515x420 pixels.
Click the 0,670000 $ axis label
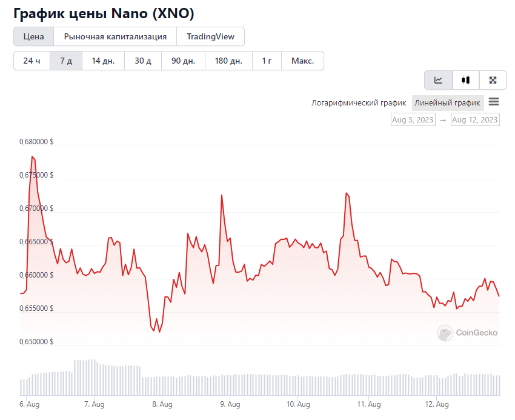coord(36,208)
